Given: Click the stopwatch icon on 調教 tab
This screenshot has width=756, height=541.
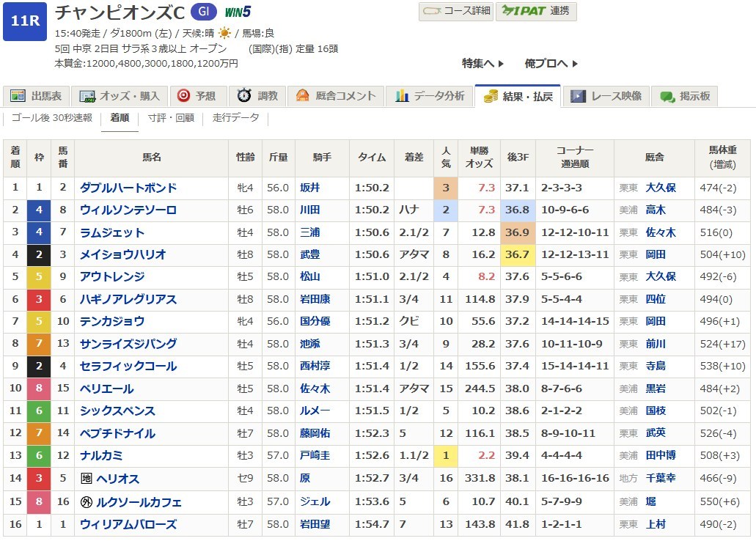Looking at the screenshot, I should pos(244,96).
